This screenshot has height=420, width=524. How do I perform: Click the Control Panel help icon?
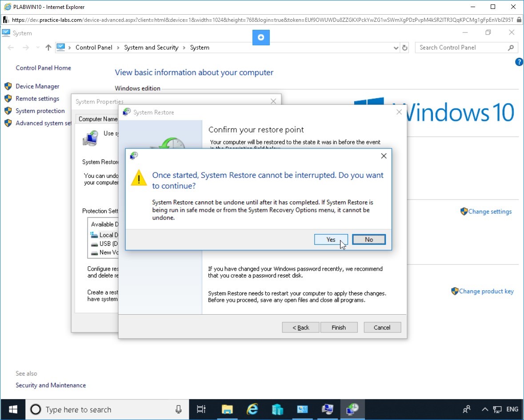(519, 62)
